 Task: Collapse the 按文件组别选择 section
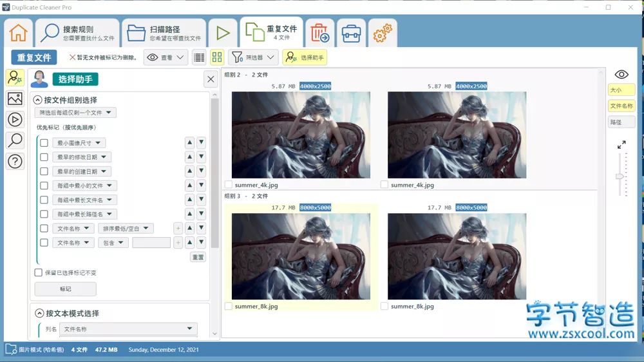pyautogui.click(x=38, y=100)
